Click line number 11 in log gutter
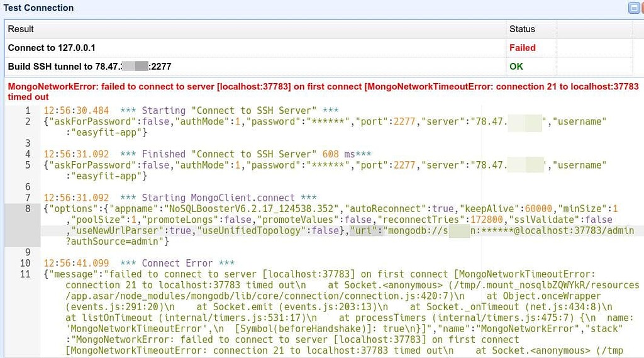Image resolution: width=644 pixels, height=358 pixels. click(x=25, y=274)
